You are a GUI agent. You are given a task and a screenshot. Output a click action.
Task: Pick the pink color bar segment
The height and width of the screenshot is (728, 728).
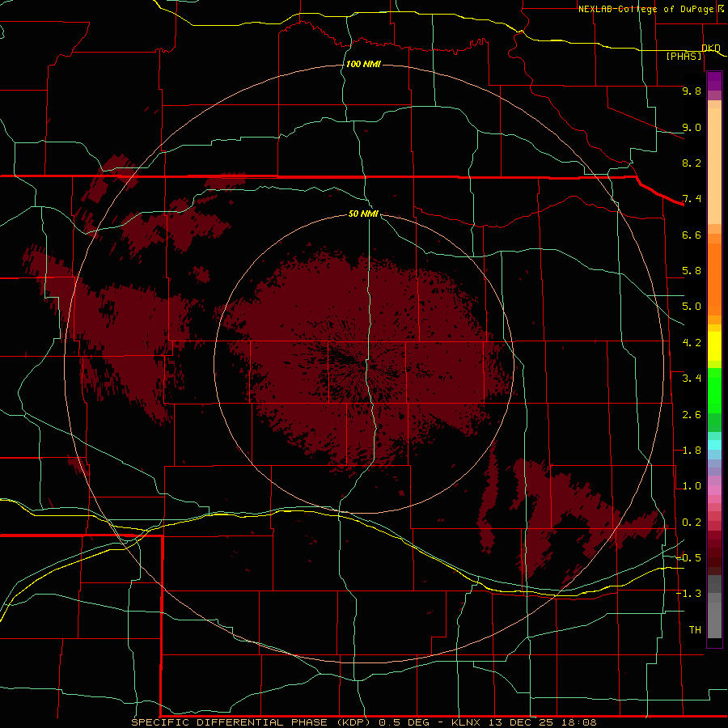(714, 490)
